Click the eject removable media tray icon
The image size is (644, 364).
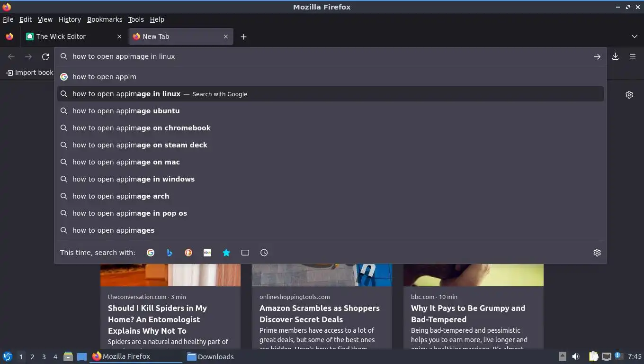coord(563,356)
